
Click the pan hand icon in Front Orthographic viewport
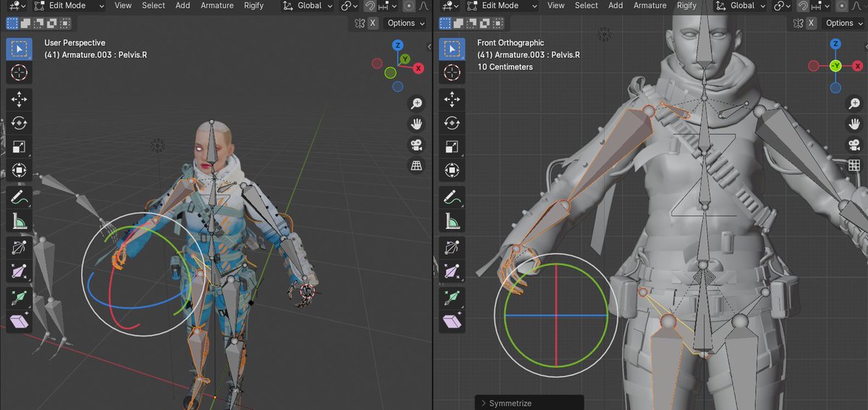pyautogui.click(x=854, y=124)
